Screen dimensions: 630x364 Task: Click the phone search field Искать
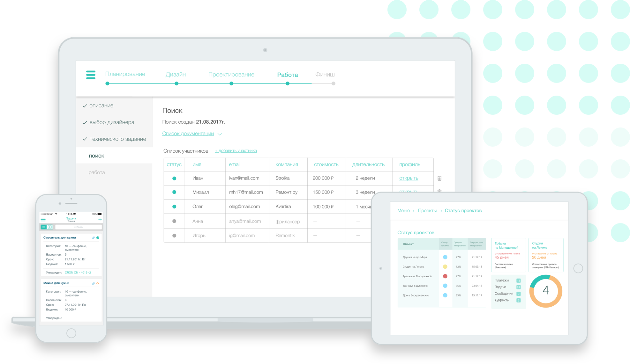point(79,227)
